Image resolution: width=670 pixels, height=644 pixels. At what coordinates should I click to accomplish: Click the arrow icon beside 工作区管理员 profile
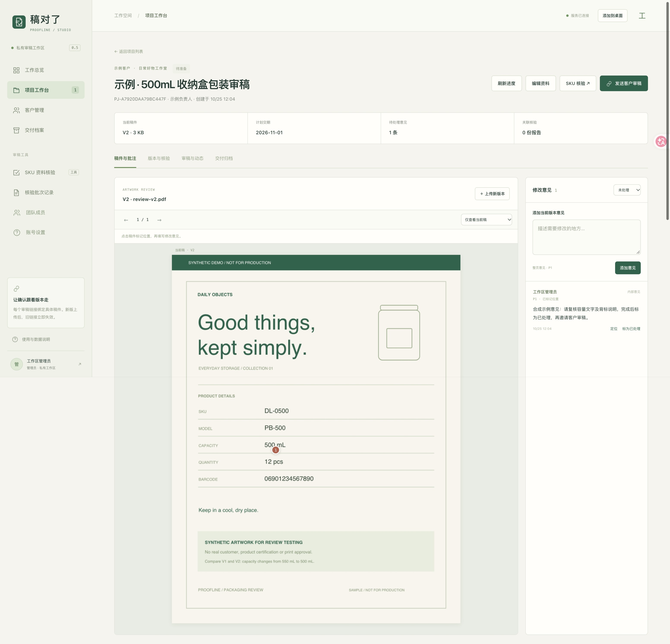[x=80, y=364]
